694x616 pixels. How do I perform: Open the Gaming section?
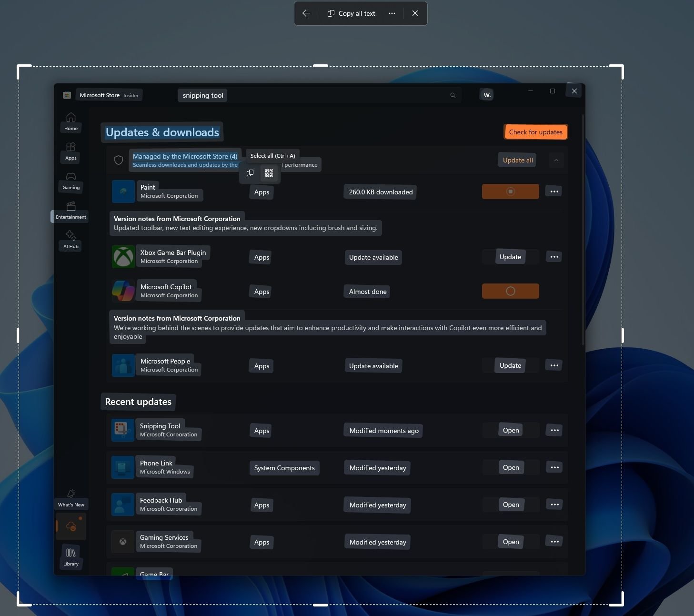click(70, 181)
